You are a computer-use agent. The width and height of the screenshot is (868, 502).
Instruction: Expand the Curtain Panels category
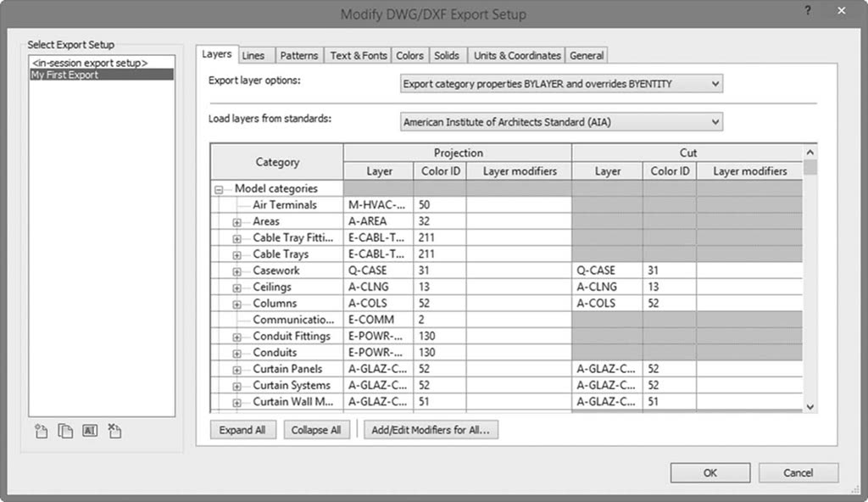pos(237,370)
